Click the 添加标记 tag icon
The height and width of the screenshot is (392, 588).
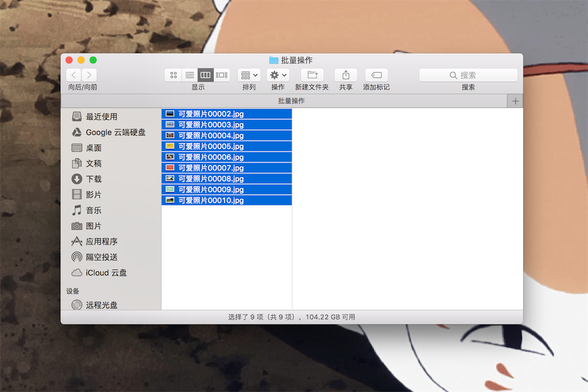coord(376,75)
